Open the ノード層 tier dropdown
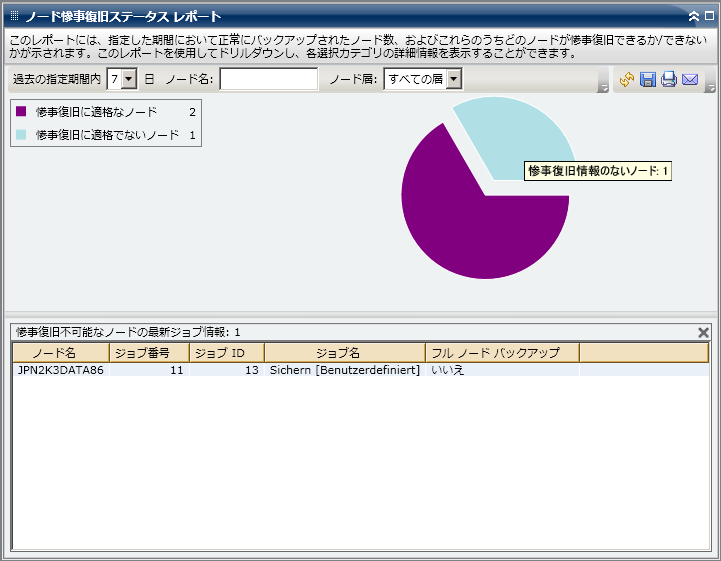The width and height of the screenshot is (721, 561). pos(454,79)
